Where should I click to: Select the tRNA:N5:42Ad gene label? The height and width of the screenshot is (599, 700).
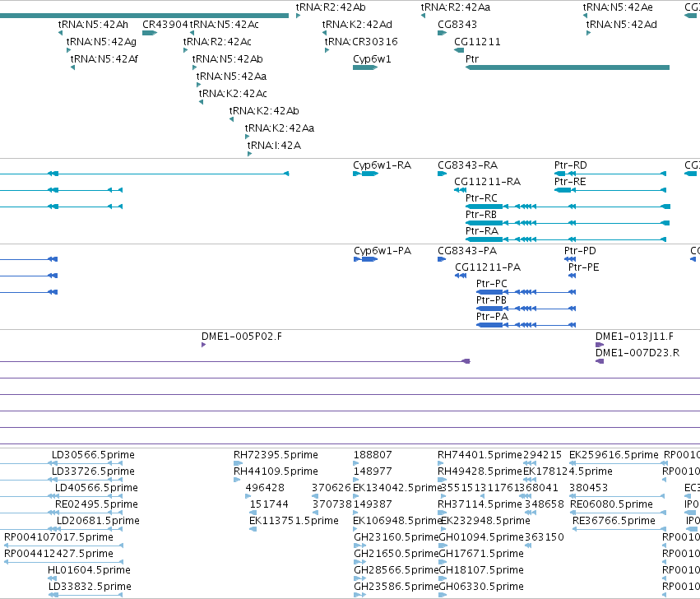pyautogui.click(x=621, y=25)
